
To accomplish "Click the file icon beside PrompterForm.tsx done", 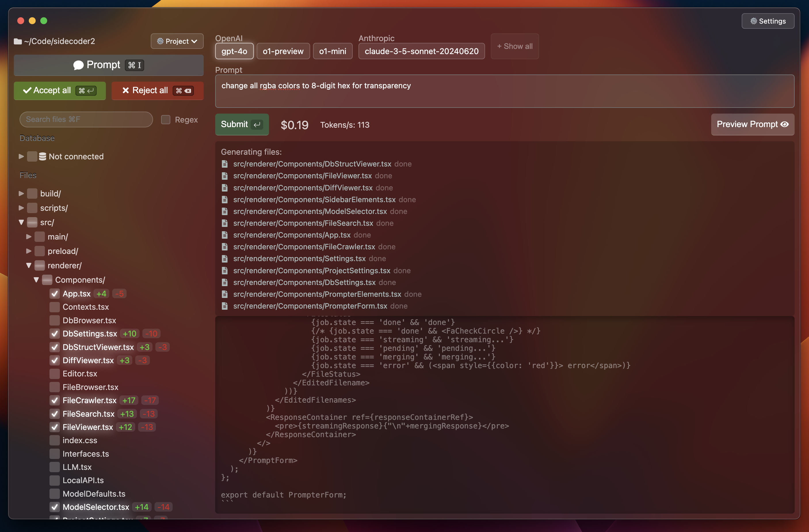I will pos(225,306).
